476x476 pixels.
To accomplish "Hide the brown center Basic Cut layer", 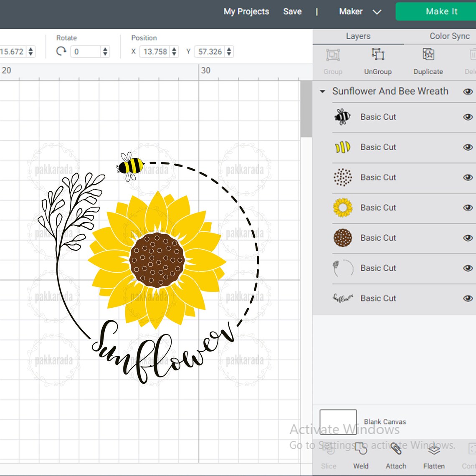I will tap(468, 238).
